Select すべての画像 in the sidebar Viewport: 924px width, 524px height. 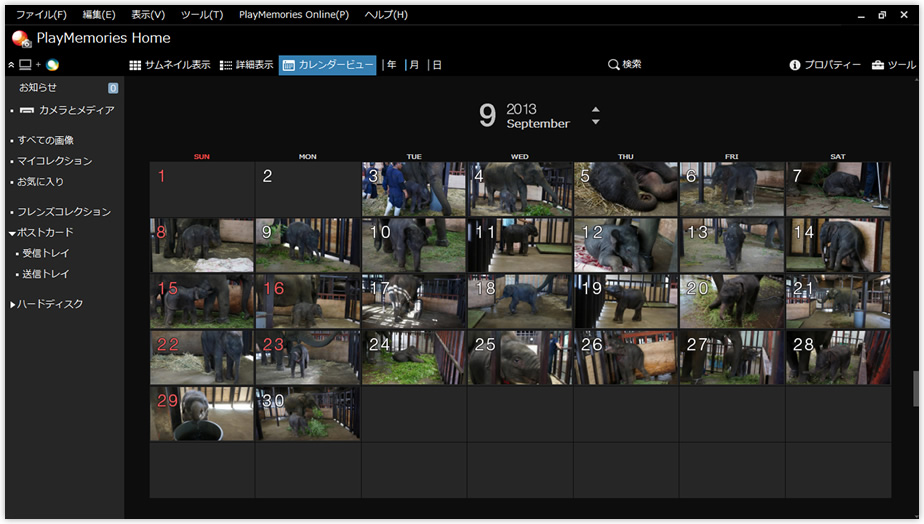(45, 140)
